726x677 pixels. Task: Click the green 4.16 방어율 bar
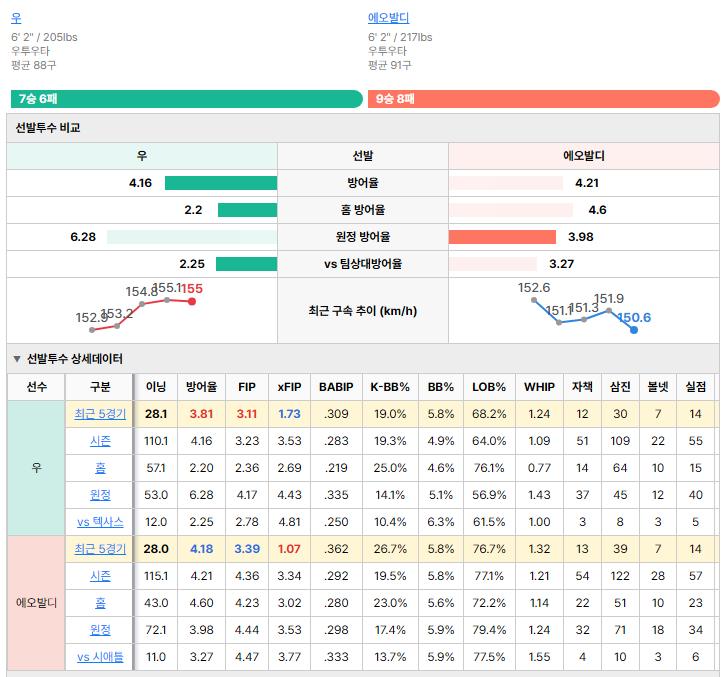coord(221,183)
